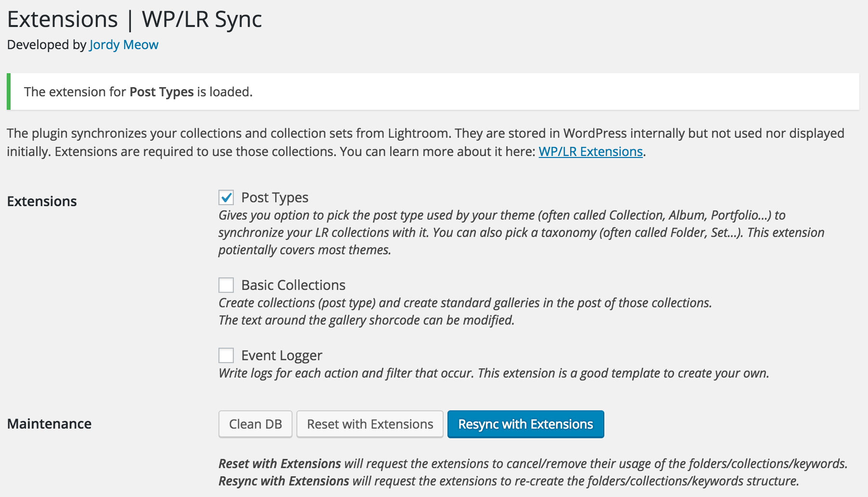
Task: Click the Event Logger label text
Action: [x=281, y=355]
